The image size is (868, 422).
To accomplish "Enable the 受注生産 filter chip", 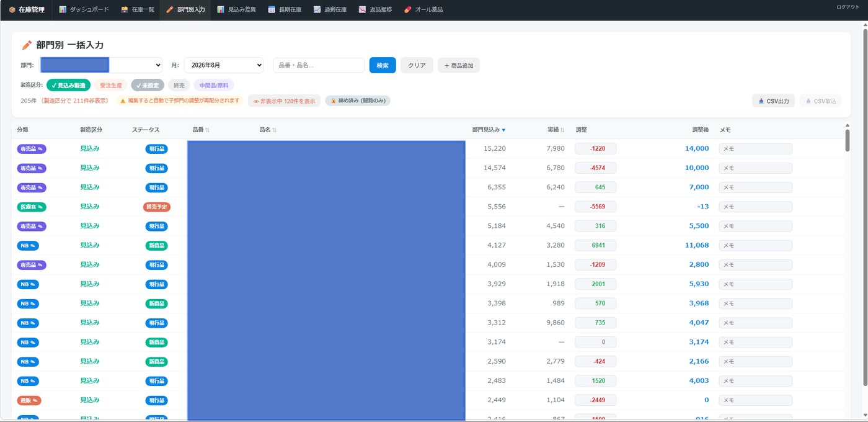I will [111, 85].
